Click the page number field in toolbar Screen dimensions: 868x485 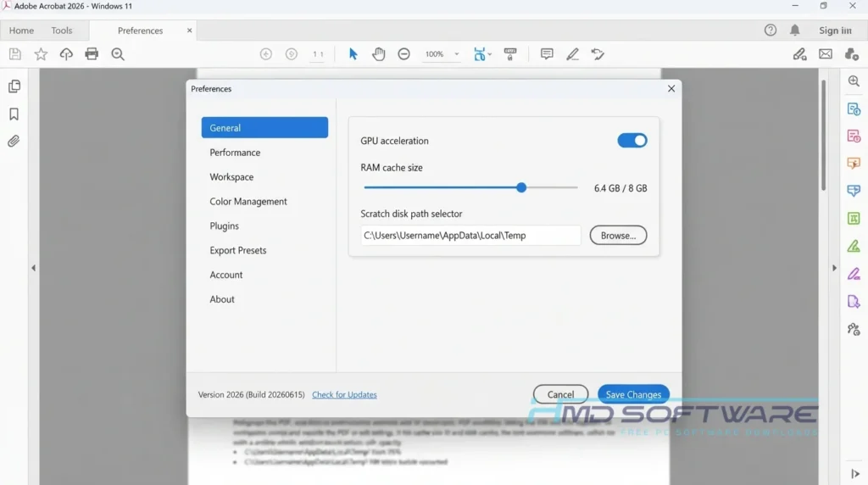pos(318,54)
